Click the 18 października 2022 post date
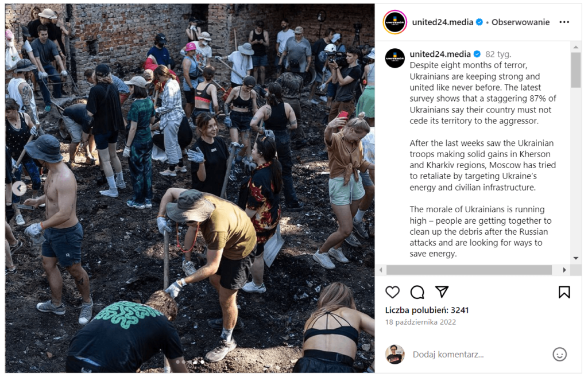Image resolution: width=588 pixels, height=377 pixels. tap(420, 322)
